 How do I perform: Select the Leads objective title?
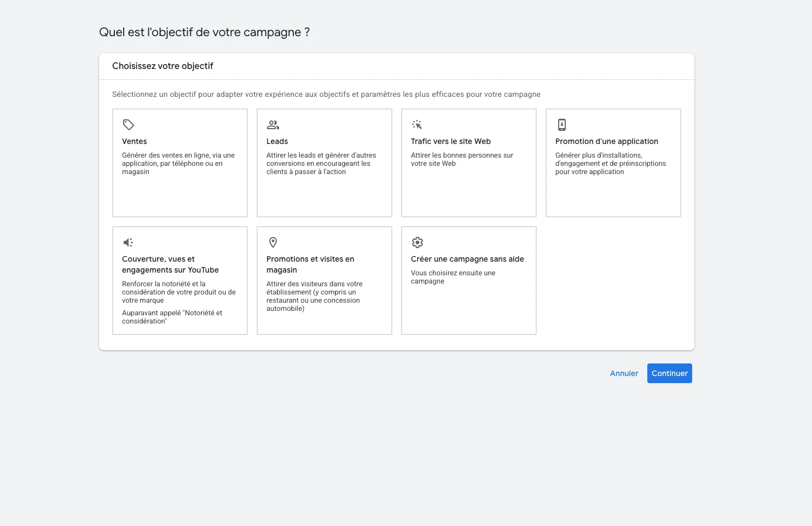click(x=277, y=141)
